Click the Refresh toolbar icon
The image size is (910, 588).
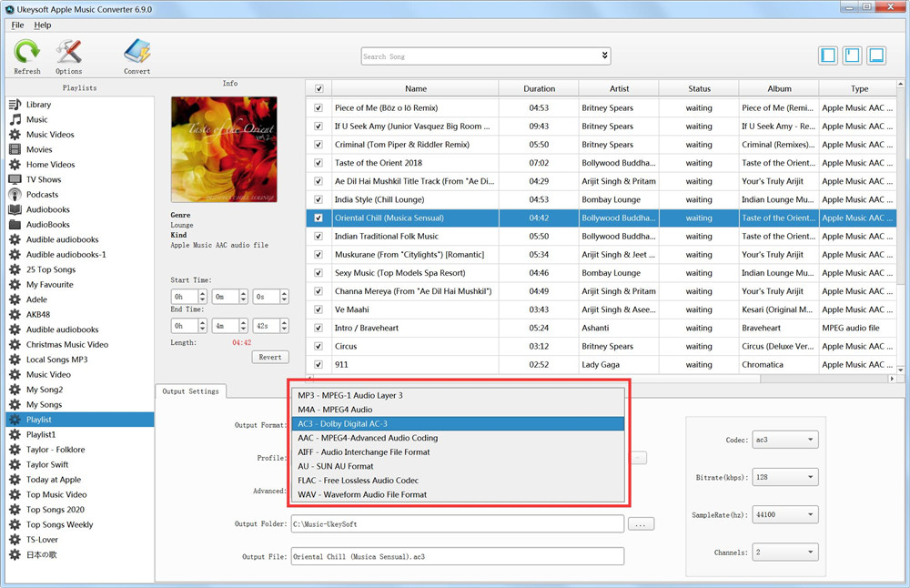[x=26, y=52]
